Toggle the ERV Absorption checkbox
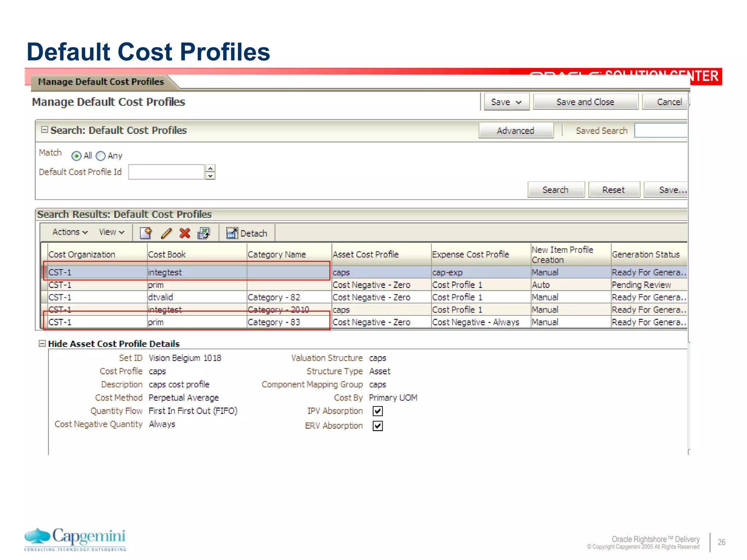The width and height of the screenshot is (747, 560). tap(378, 426)
